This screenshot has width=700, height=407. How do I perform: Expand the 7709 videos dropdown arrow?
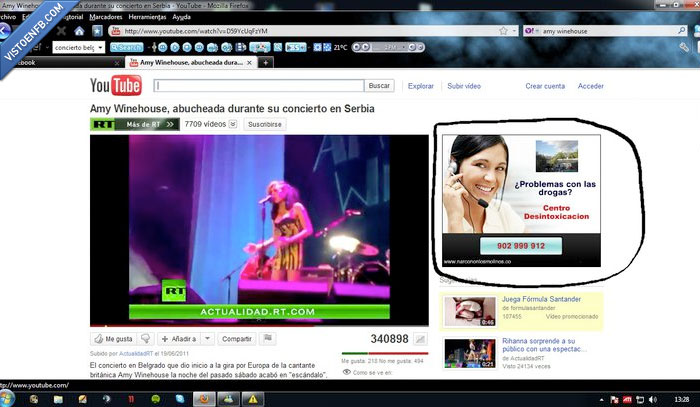coord(232,125)
